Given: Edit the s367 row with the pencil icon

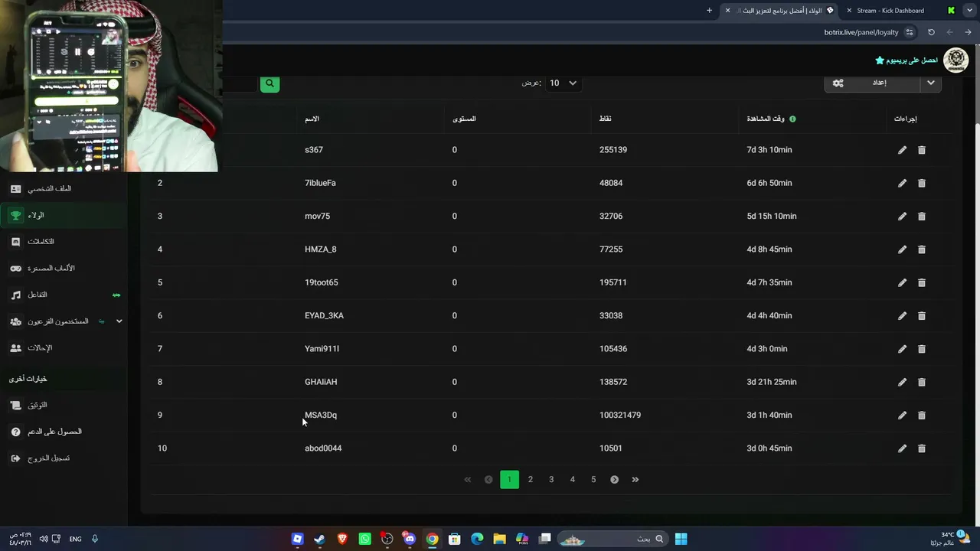Looking at the screenshot, I should 902,150.
